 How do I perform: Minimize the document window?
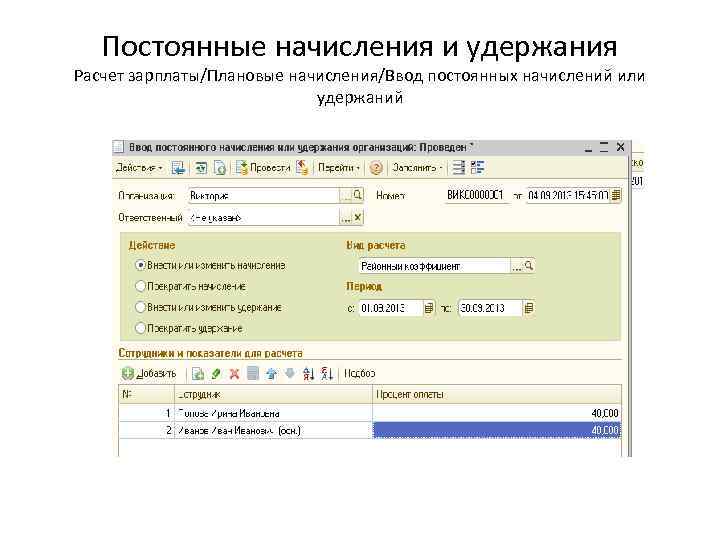click(x=588, y=148)
